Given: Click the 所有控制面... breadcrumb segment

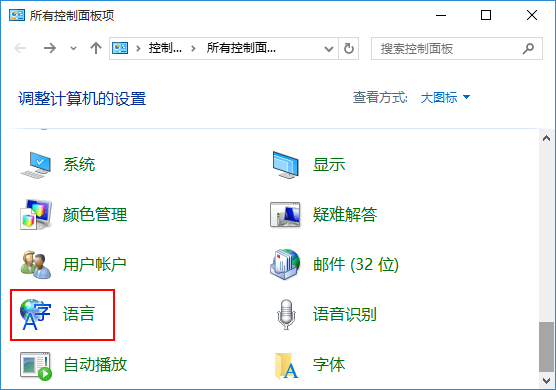Looking at the screenshot, I should tap(241, 48).
